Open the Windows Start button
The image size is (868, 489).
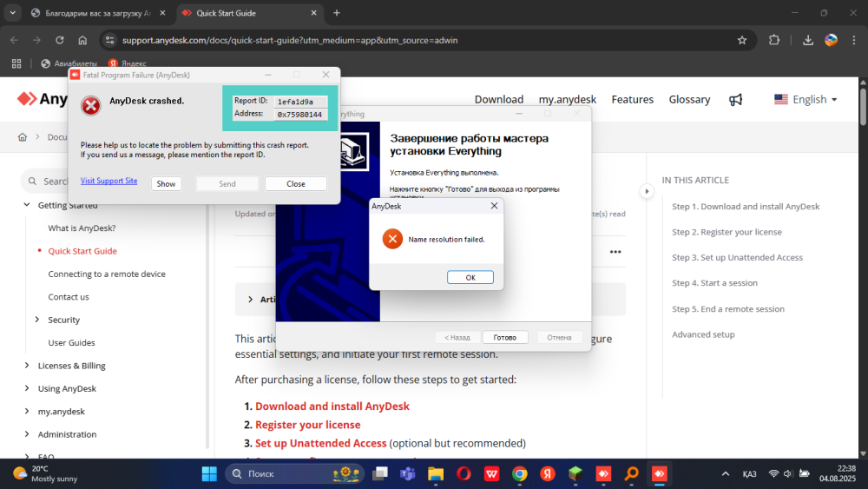[x=209, y=474]
